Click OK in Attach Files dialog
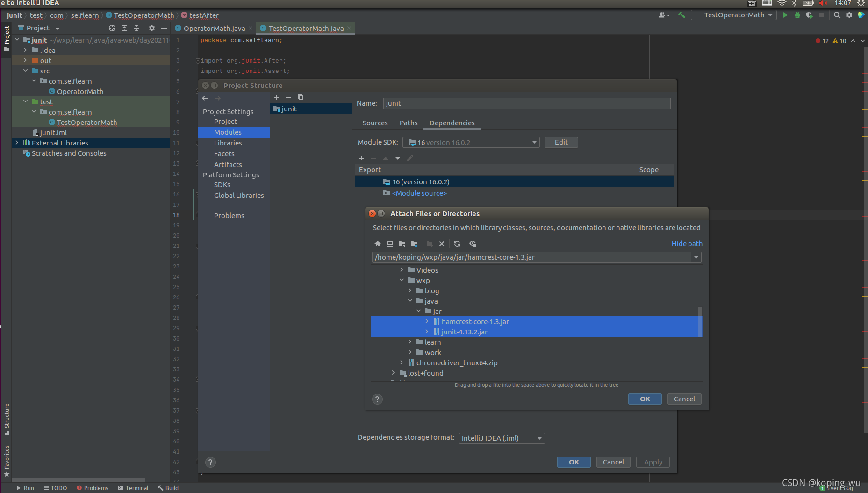Image resolution: width=868 pixels, height=493 pixels. 645,399
